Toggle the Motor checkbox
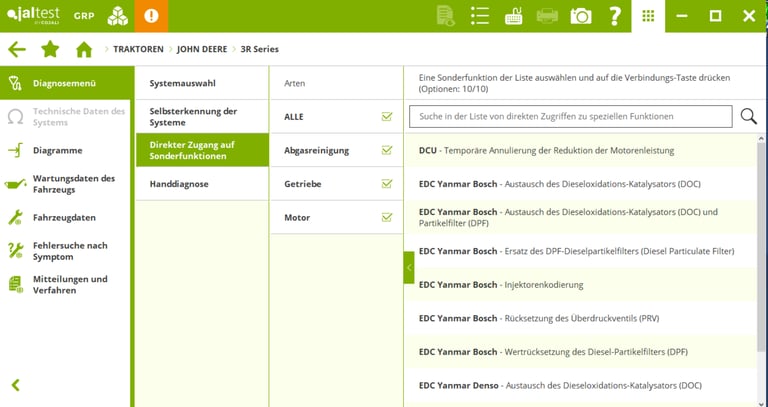This screenshot has height=407, width=768. click(x=386, y=217)
